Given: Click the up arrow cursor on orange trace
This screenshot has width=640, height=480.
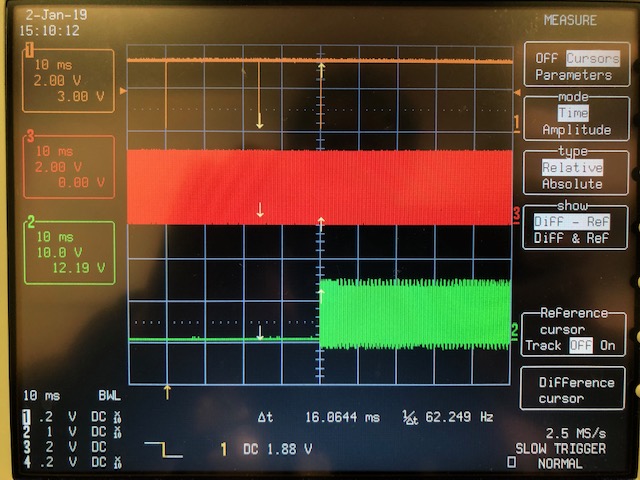Looking at the screenshot, I should click(322, 70).
